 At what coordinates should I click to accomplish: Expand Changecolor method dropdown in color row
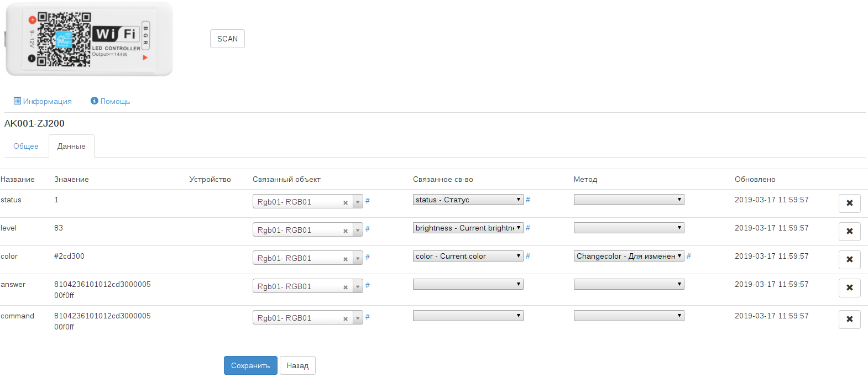(x=629, y=256)
